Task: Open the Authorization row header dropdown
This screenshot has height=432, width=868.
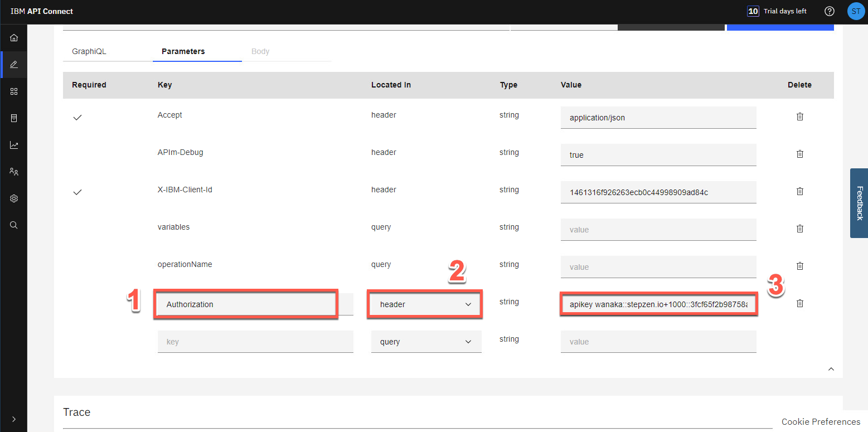Action: click(425, 304)
